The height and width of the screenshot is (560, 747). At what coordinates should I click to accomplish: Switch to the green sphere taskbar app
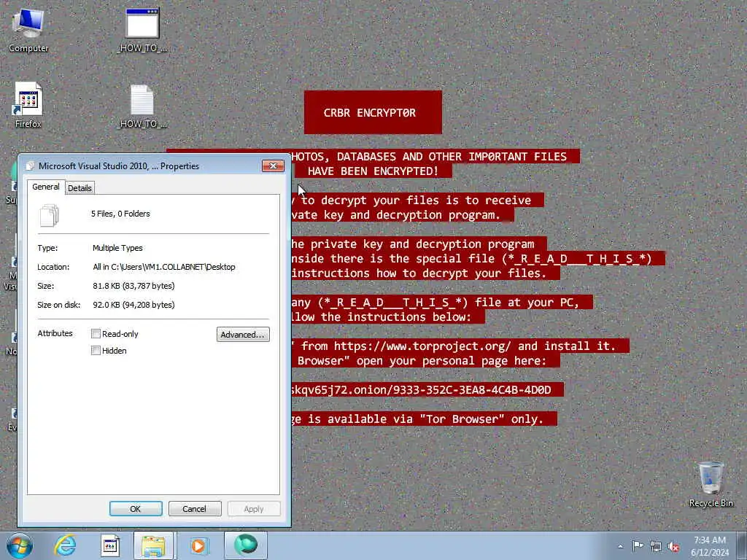coord(245,545)
